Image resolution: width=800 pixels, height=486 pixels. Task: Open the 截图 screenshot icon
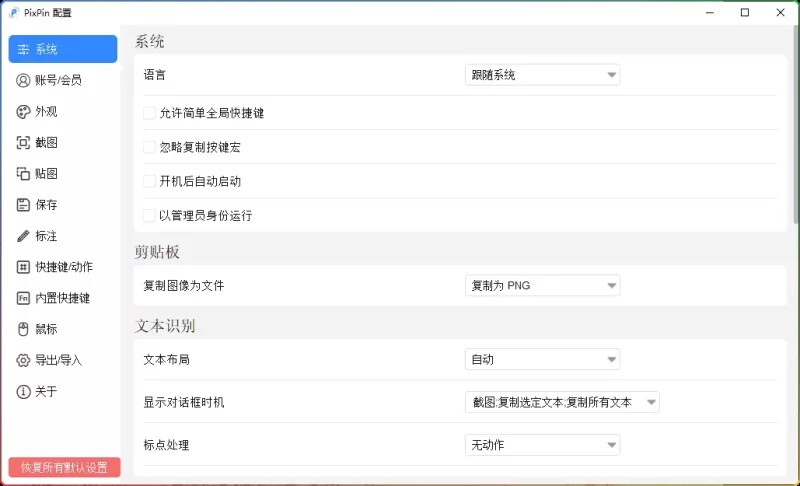(x=23, y=142)
